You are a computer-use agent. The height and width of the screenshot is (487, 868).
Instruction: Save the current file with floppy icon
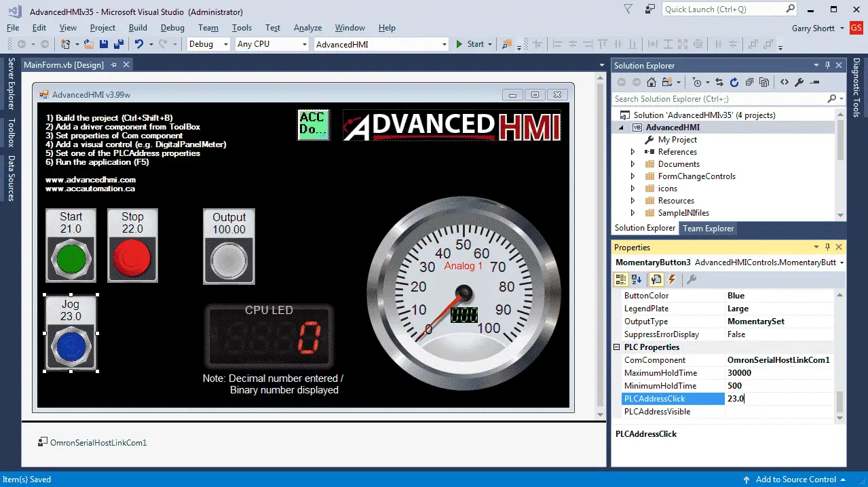click(x=104, y=44)
